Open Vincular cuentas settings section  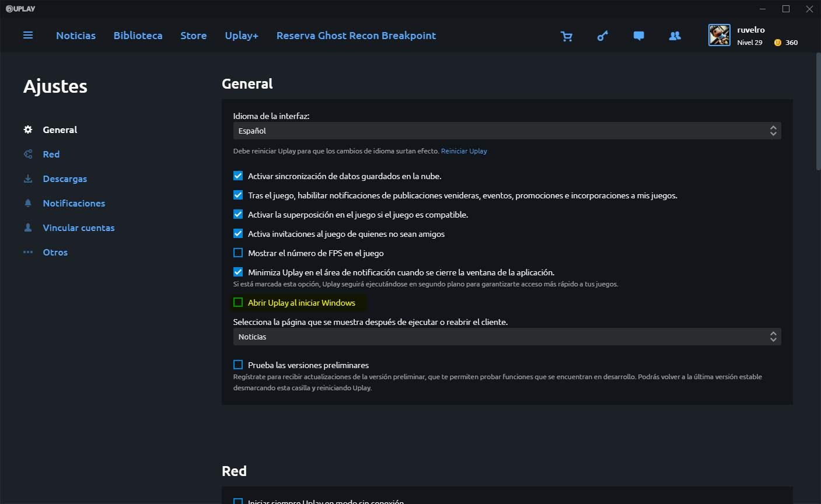(79, 228)
